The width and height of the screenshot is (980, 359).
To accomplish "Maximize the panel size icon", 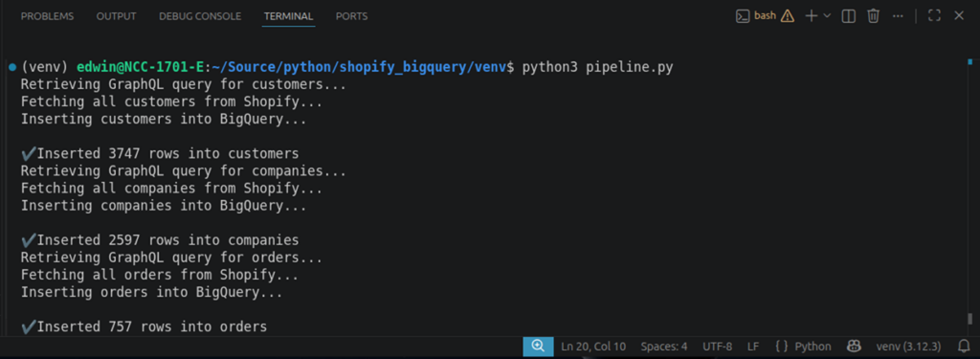I will click(x=934, y=16).
